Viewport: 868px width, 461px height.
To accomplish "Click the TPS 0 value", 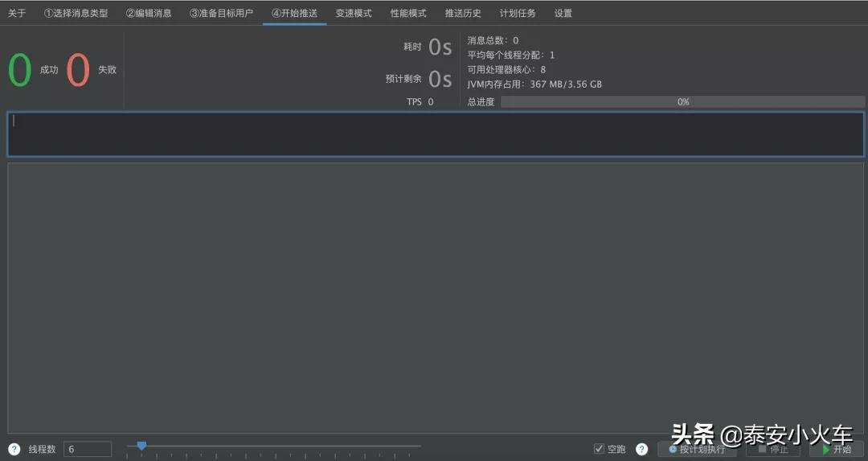I will point(431,102).
